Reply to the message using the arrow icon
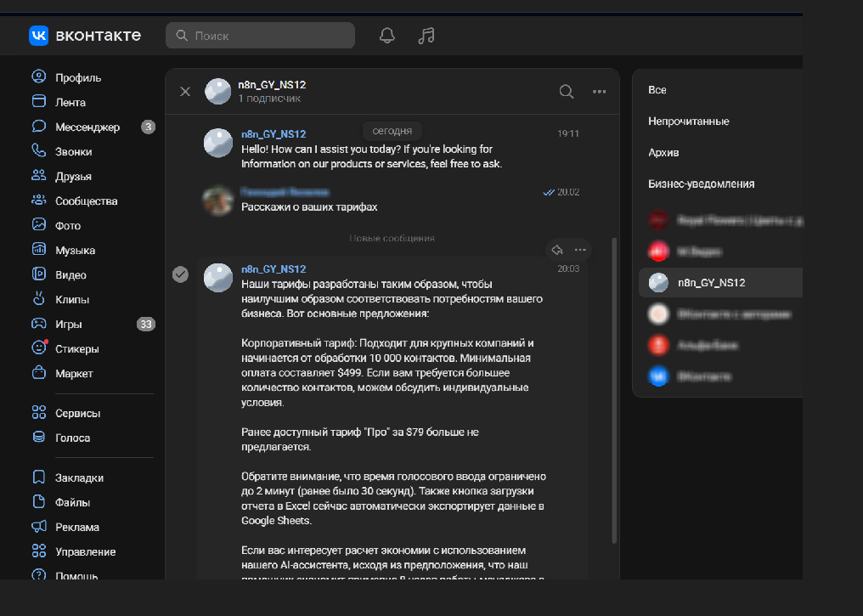This screenshot has width=863, height=616. click(557, 249)
